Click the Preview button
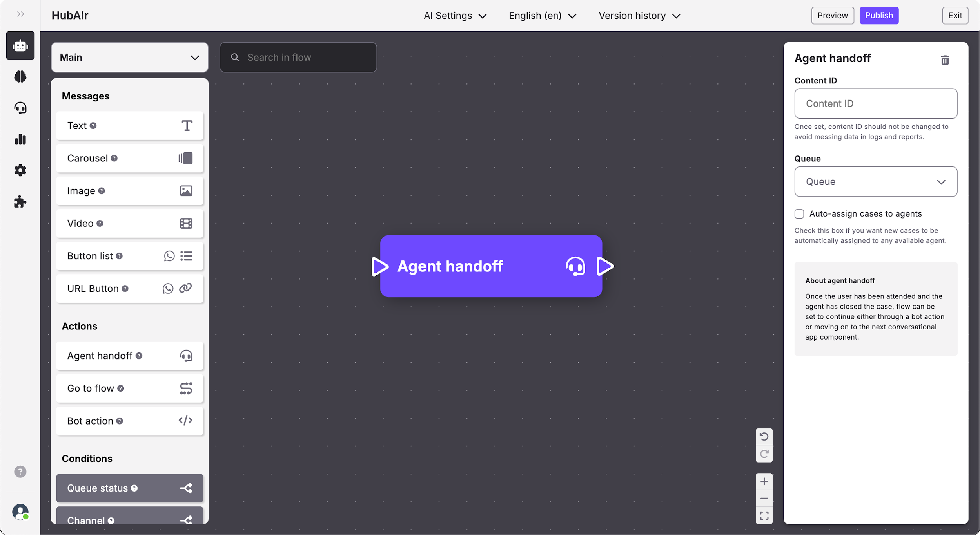Image resolution: width=980 pixels, height=535 pixels. [x=832, y=16]
